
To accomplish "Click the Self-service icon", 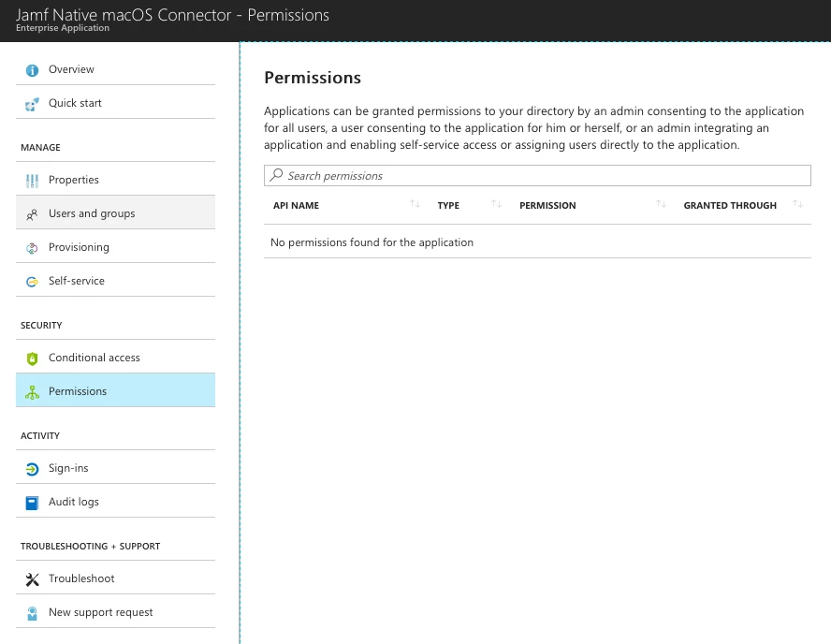I will tap(32, 282).
